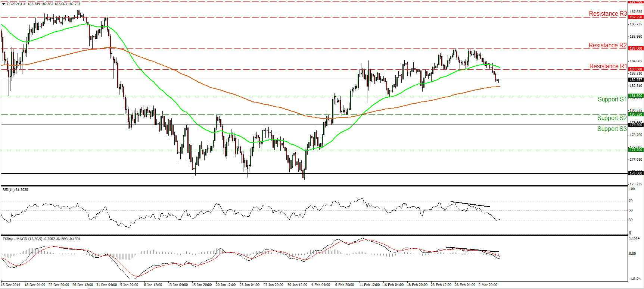
Task: Click the 185.000 red price tag
Action: [x=636, y=48]
